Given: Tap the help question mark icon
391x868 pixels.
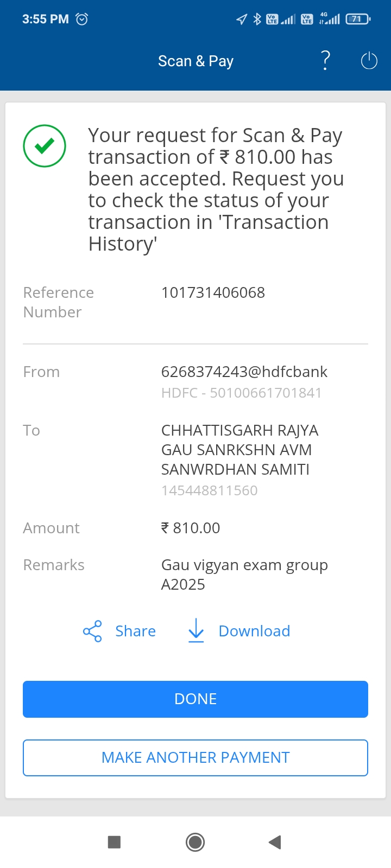Looking at the screenshot, I should (x=325, y=60).
